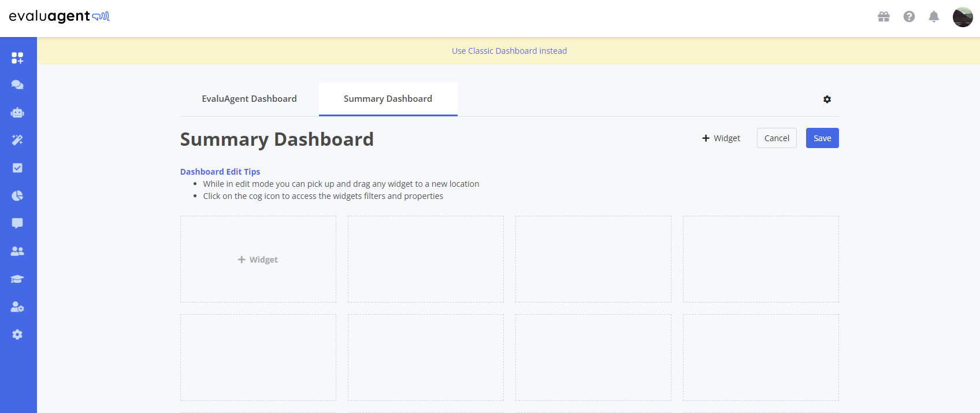Open the checkmark box icon in sidebar

[x=17, y=168]
